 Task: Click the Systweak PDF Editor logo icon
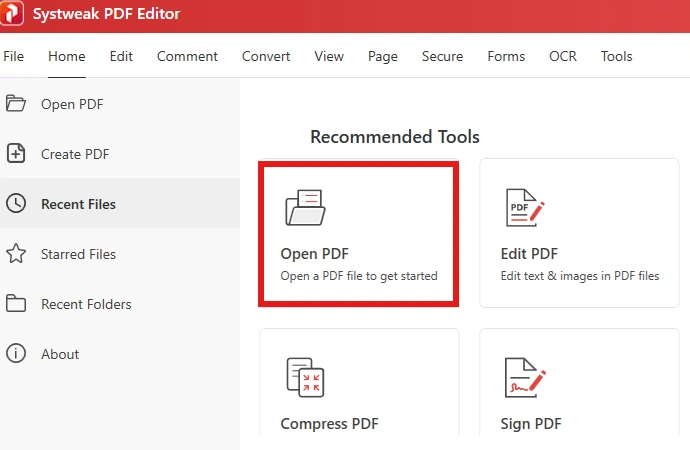[x=12, y=13]
